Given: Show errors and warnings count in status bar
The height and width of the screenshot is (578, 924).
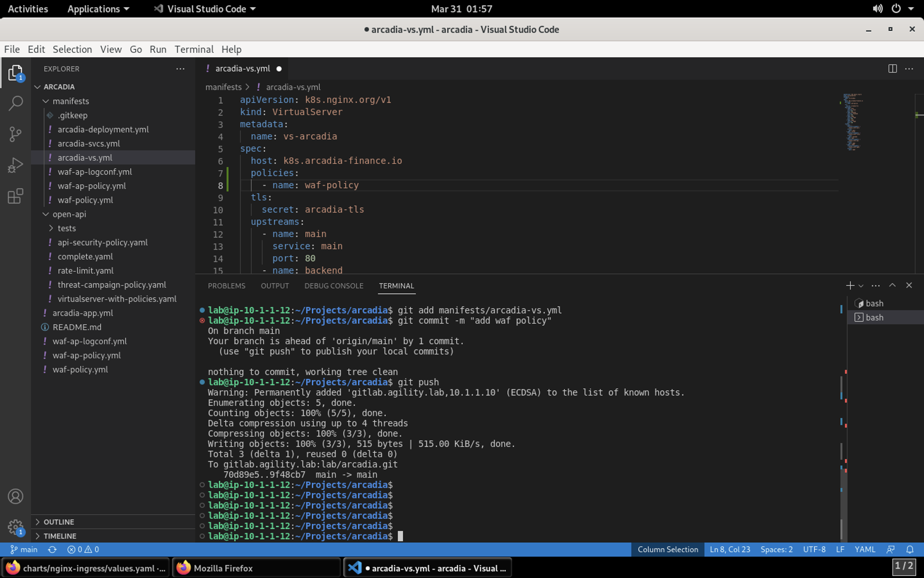Looking at the screenshot, I should pyautogui.click(x=83, y=549).
